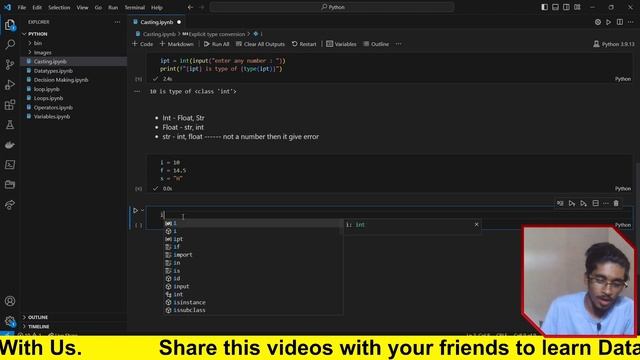Open output actions ellipsis beside cell output

click(137, 91)
